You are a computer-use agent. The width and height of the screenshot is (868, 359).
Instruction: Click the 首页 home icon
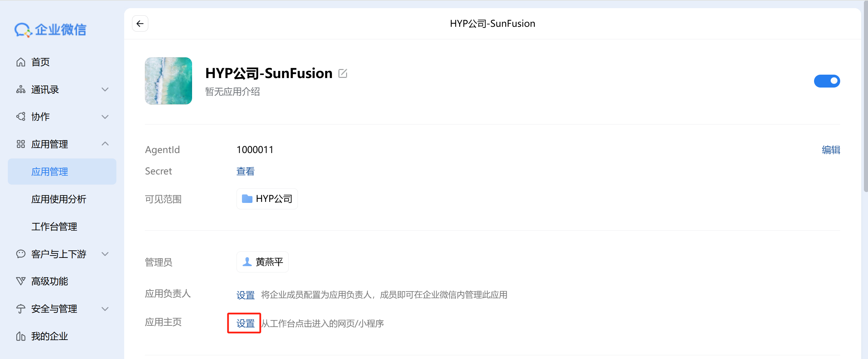coord(21,62)
